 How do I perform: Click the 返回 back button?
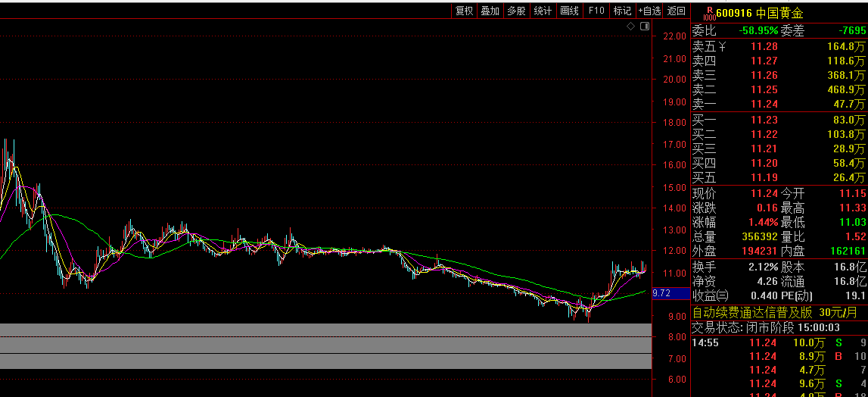677,11
